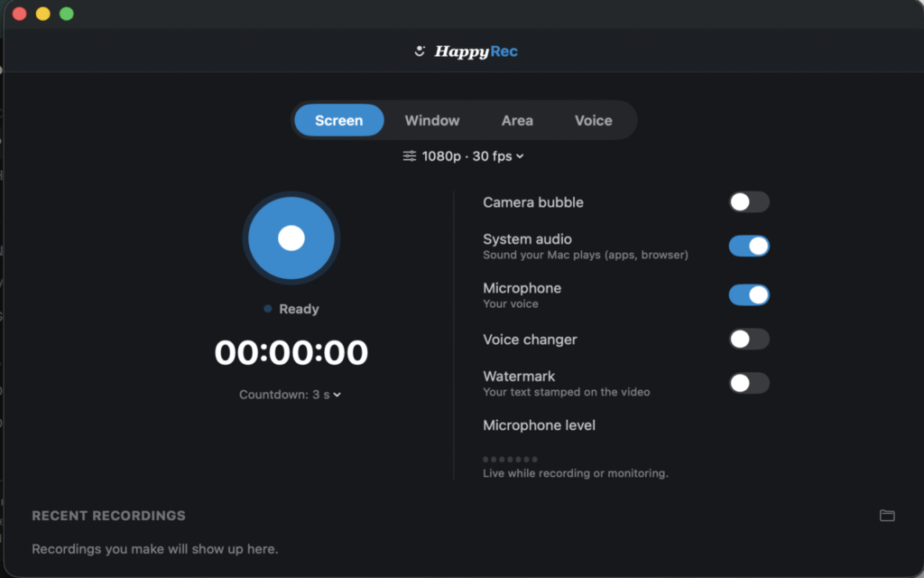Turn off the System audio toggle
The width and height of the screenshot is (924, 578).
coord(749,246)
